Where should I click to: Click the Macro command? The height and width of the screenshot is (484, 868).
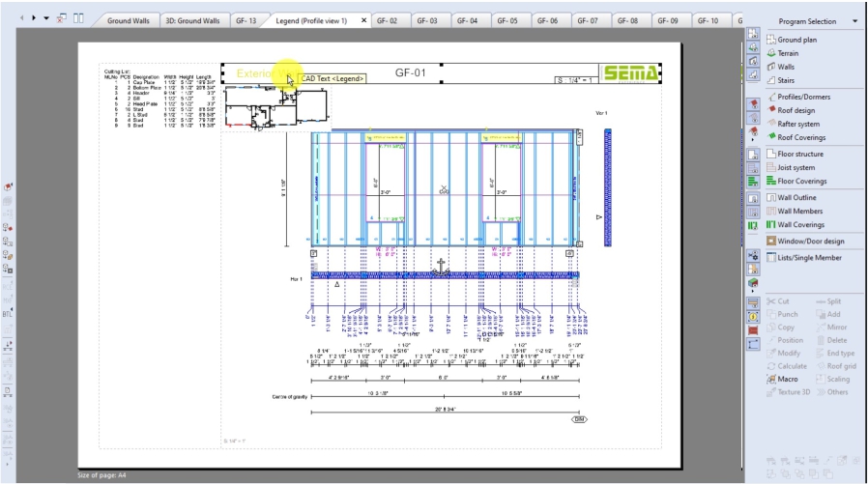point(788,379)
